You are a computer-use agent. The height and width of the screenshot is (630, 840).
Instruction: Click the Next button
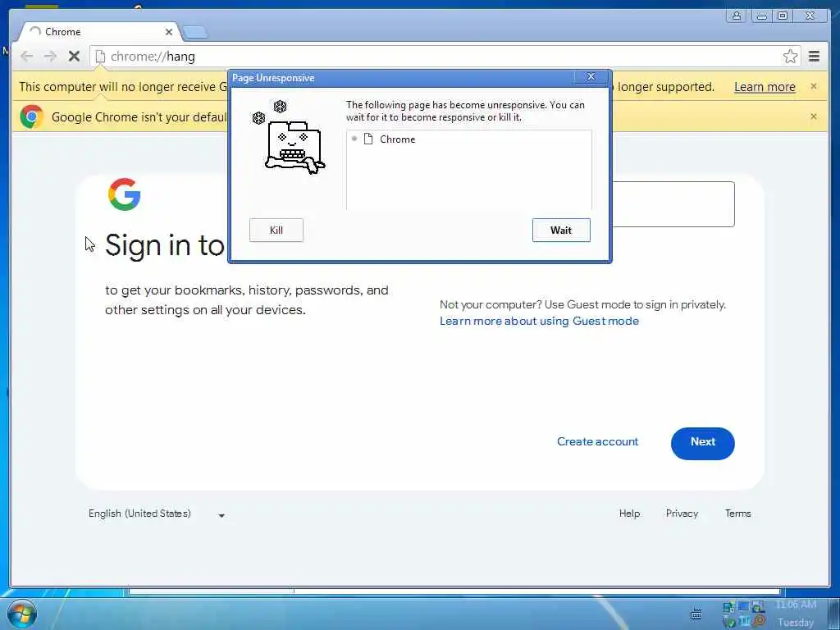click(x=702, y=443)
